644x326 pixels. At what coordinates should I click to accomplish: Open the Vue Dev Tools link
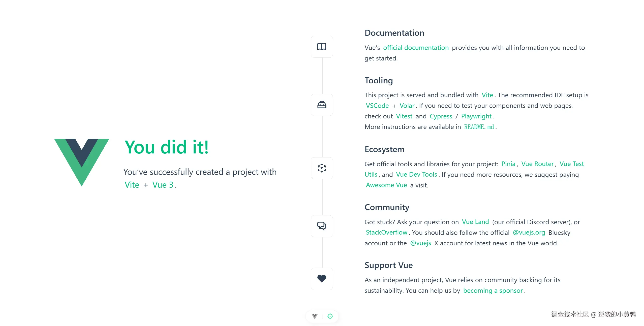(x=416, y=175)
